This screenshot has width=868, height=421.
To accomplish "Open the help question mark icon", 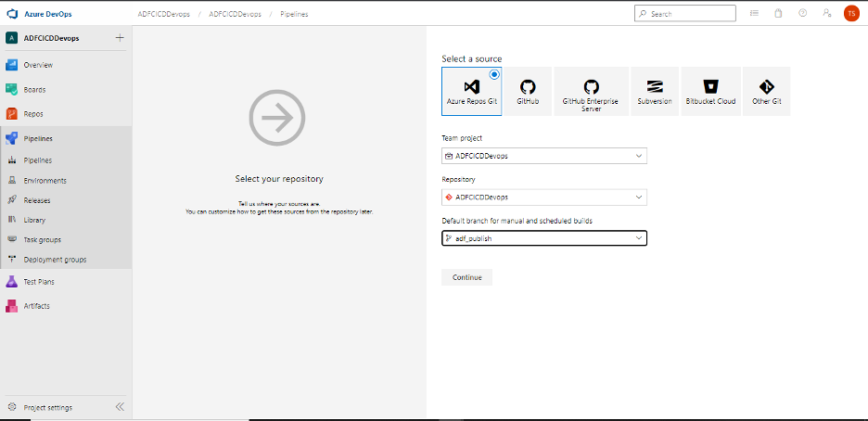I will [803, 13].
